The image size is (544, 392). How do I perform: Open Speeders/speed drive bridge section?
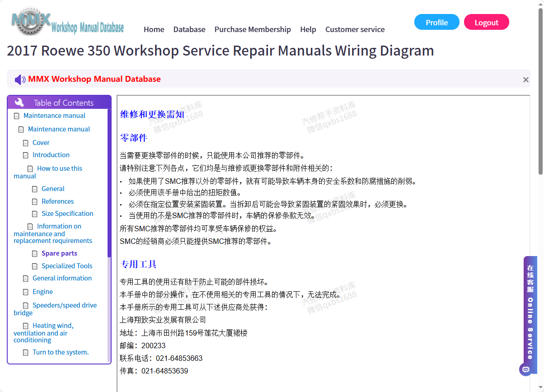55,309
